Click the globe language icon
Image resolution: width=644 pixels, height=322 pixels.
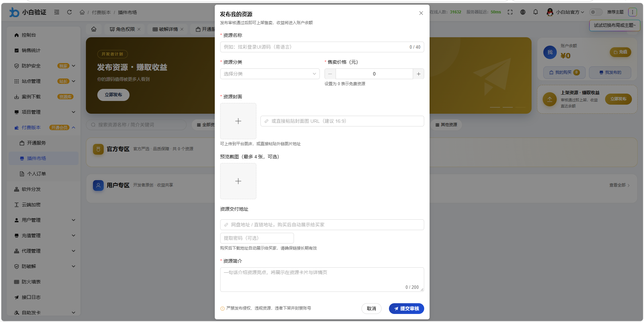[x=523, y=12]
